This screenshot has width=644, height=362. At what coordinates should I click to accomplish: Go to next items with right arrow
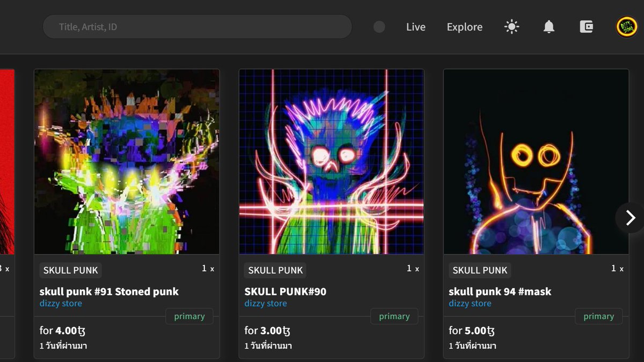click(630, 217)
